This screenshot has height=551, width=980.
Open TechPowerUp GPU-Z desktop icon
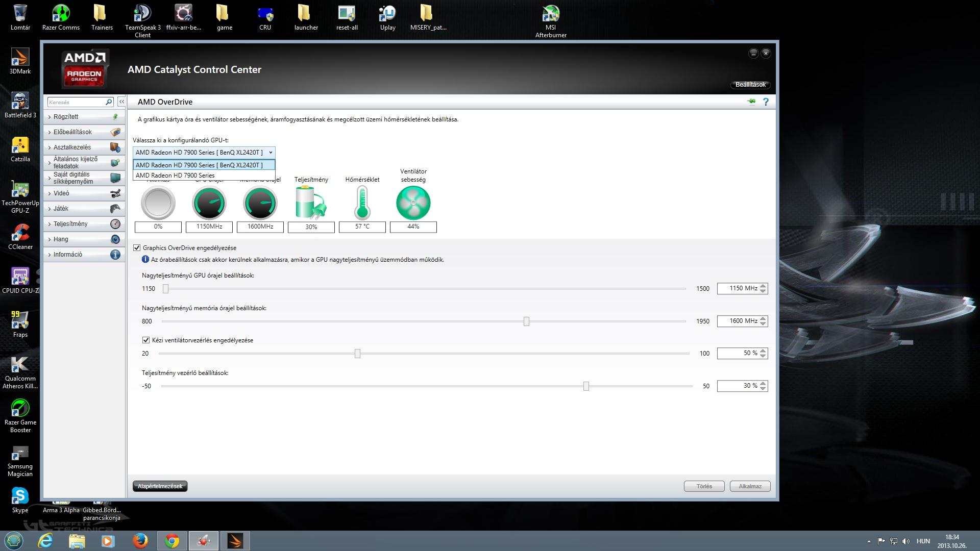click(x=20, y=196)
